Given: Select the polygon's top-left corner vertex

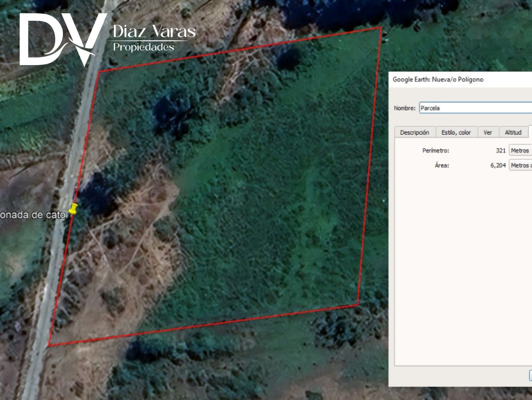Looking at the screenshot, I should click(99, 71).
